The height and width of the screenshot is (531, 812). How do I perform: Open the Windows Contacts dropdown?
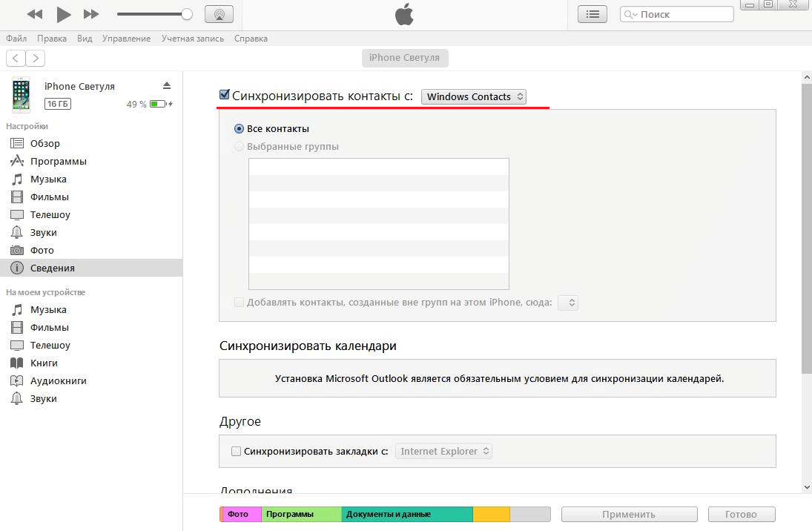[473, 96]
